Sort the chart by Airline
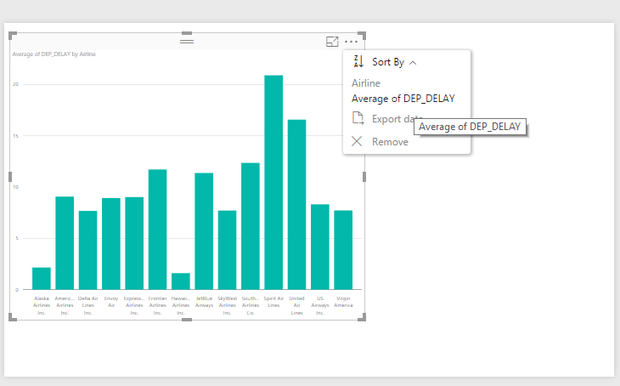The image size is (620, 386). coord(366,83)
